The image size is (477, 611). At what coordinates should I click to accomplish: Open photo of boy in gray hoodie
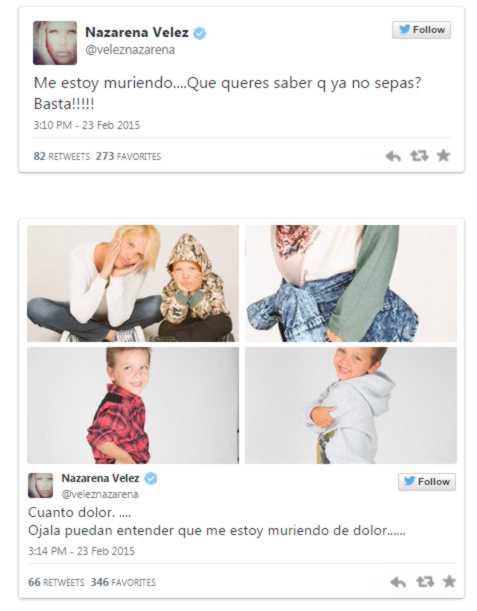coord(351,405)
